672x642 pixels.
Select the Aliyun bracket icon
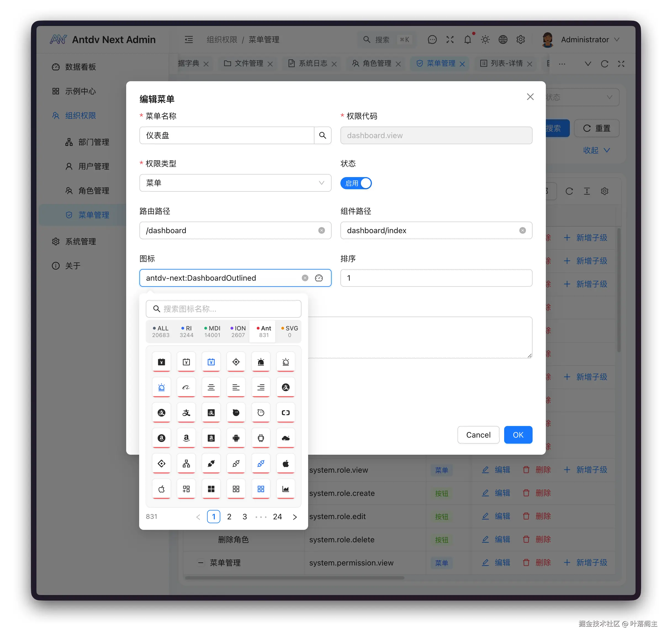(285, 413)
